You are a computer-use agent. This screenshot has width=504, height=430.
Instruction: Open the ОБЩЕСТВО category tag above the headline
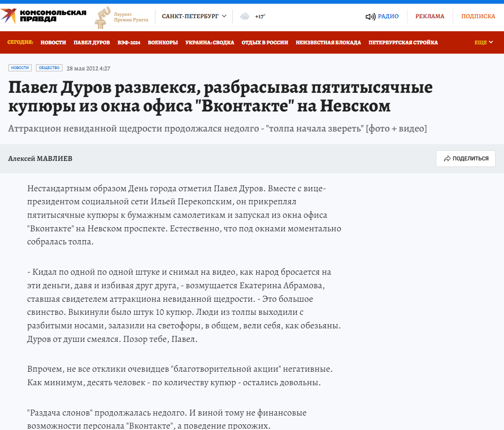pos(49,68)
